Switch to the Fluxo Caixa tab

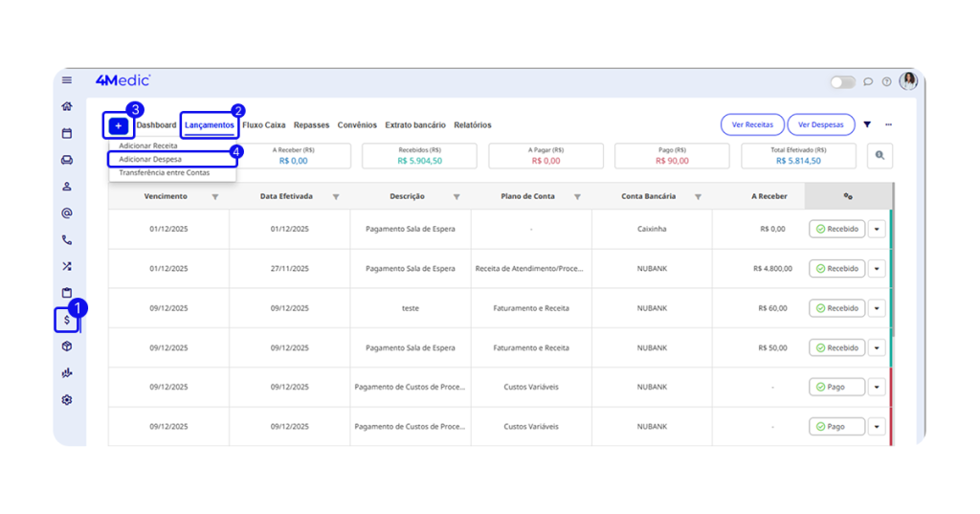pyautogui.click(x=264, y=125)
